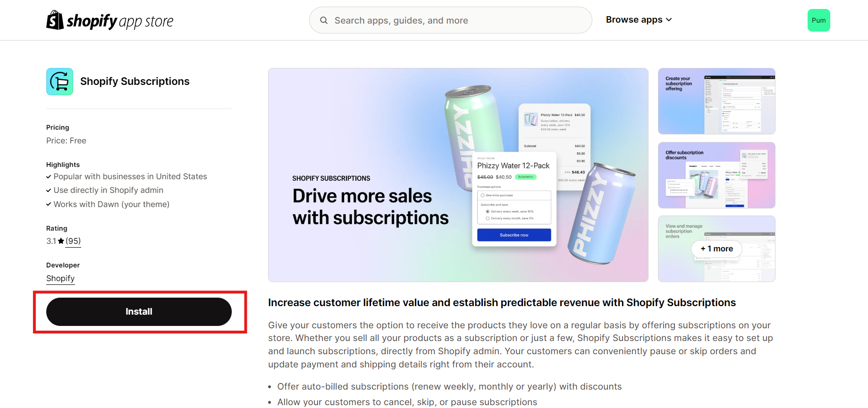Show the + 1 more screenshots

tap(716, 249)
